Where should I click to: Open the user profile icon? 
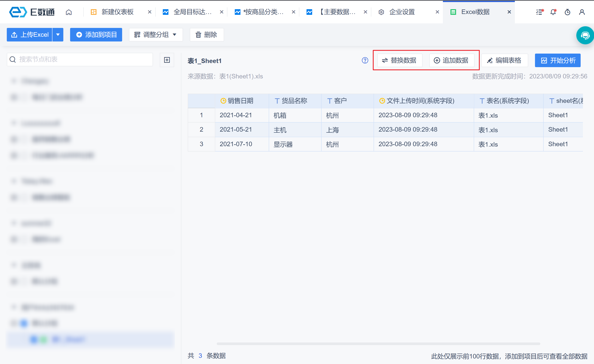582,12
